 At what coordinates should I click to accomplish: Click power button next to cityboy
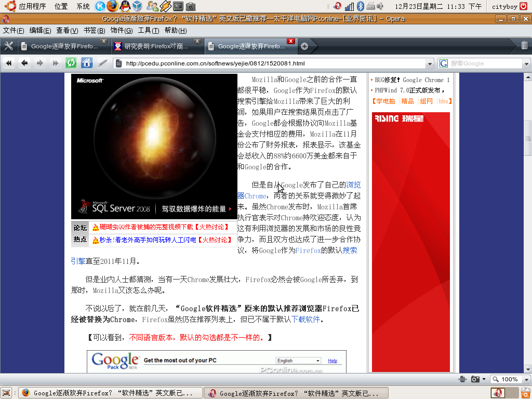pos(524,6)
